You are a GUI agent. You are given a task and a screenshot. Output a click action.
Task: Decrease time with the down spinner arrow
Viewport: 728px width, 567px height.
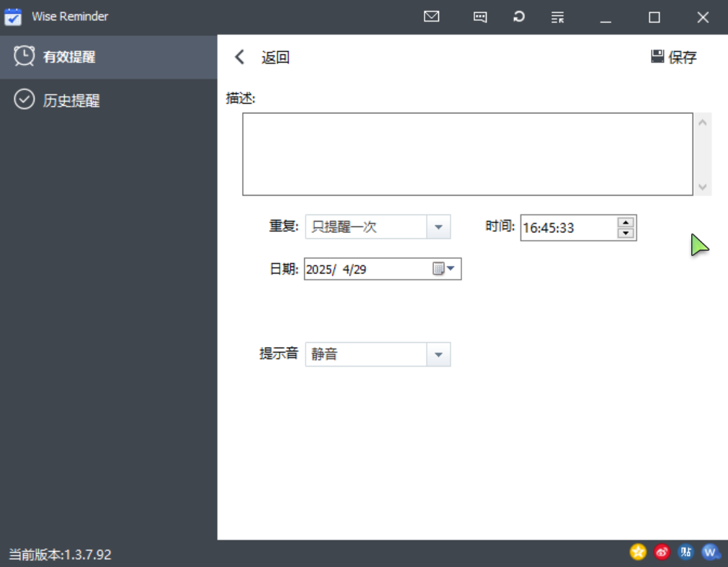(626, 233)
